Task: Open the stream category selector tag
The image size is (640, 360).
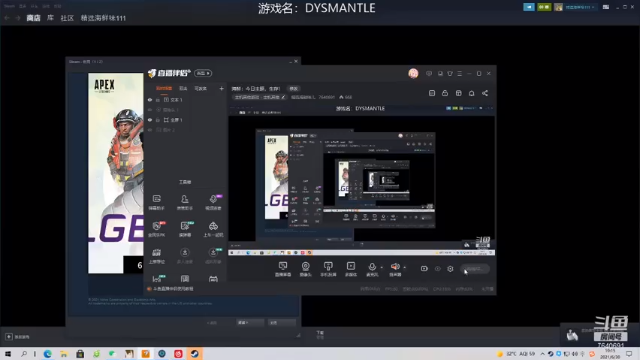Action: (260, 97)
